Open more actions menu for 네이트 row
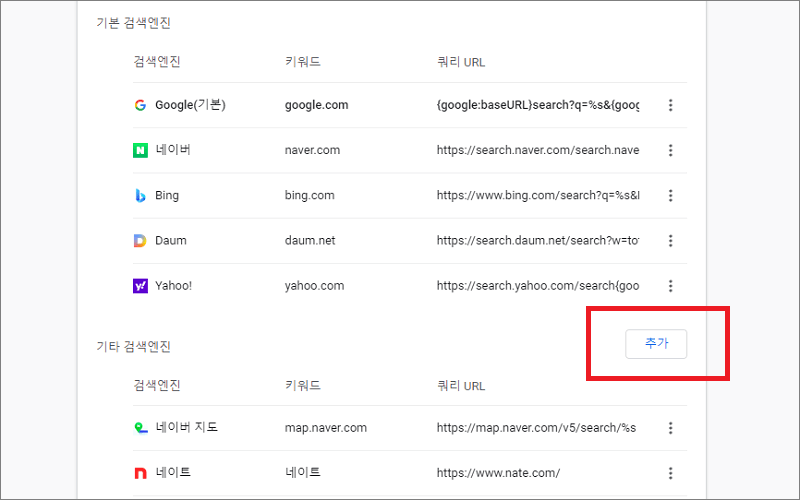The width and height of the screenshot is (800, 500). pos(670,473)
